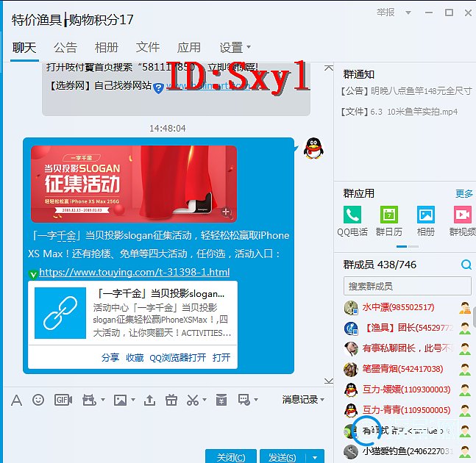Upload a file with upload arrow icon

coord(149,400)
